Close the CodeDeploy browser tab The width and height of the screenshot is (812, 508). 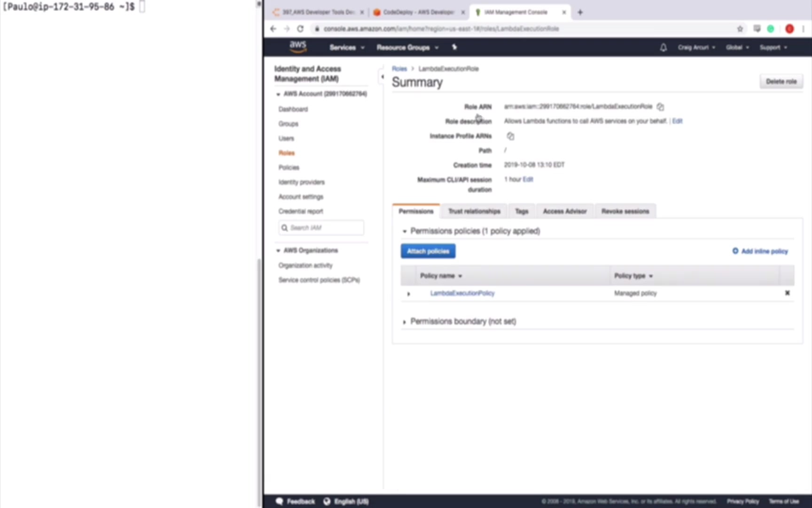463,12
